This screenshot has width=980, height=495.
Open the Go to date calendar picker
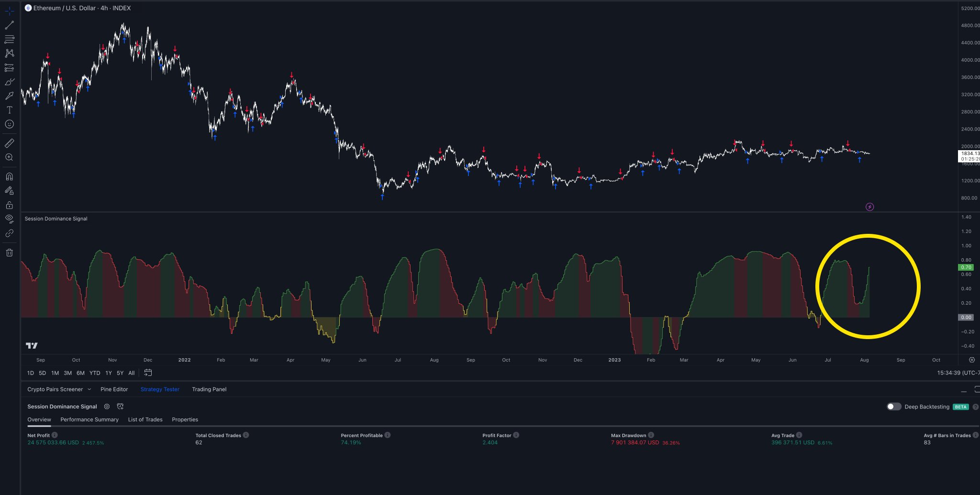(148, 373)
